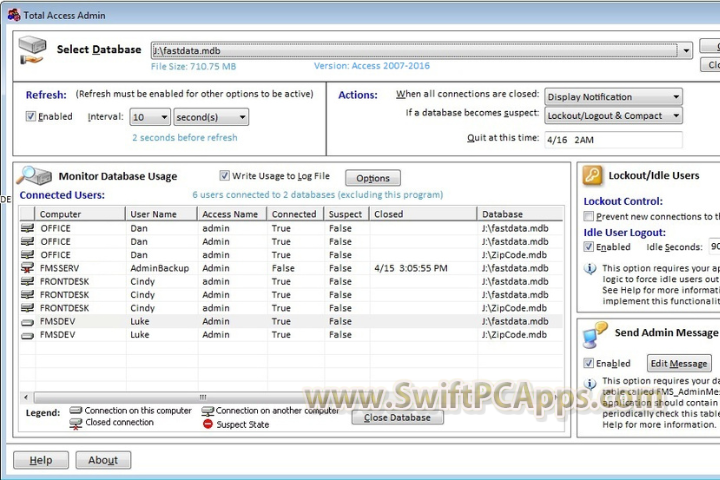Screen dimensions: 720x480
Task: Click the Database column header
Action: tap(520, 214)
